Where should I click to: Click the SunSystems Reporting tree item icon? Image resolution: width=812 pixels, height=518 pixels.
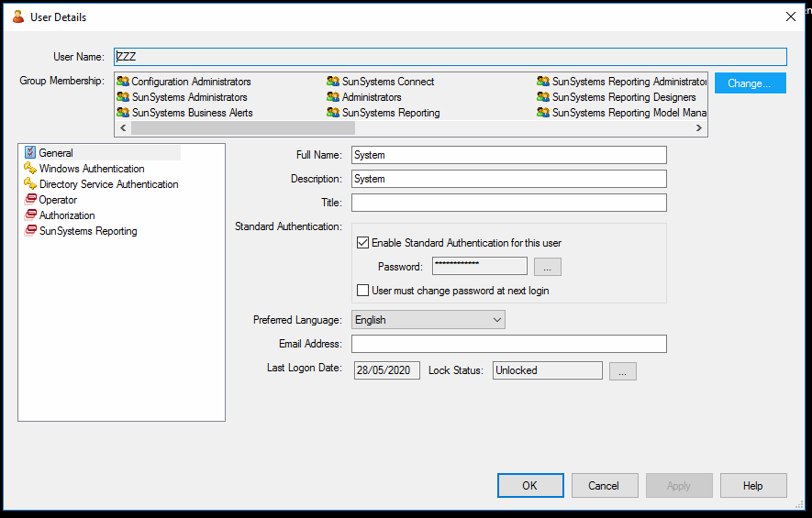30,230
